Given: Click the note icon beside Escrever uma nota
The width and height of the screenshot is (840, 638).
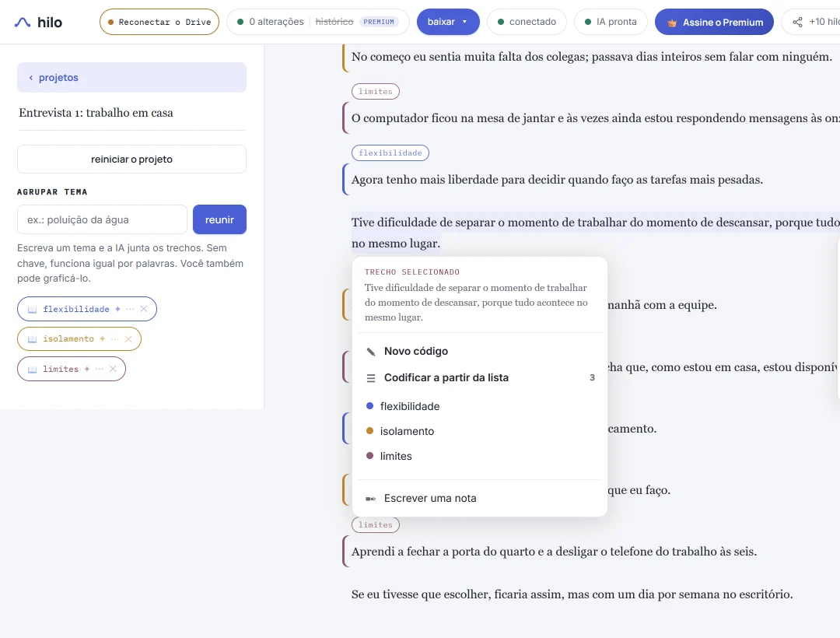Looking at the screenshot, I should 371,499.
